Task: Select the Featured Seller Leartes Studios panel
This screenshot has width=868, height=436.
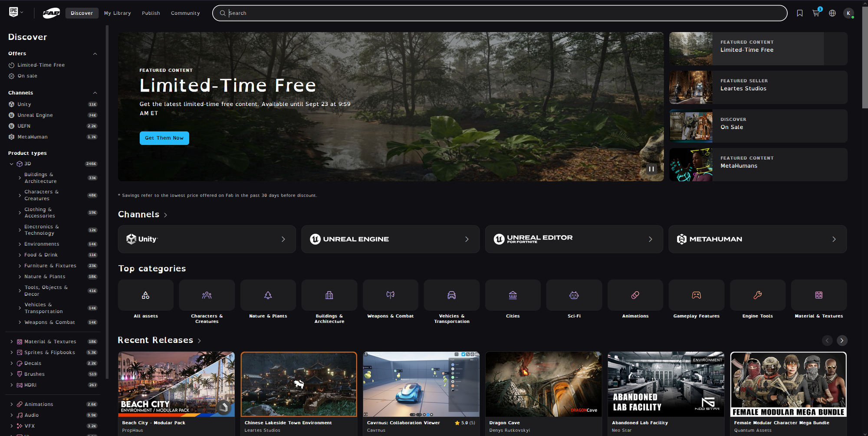Action: tap(758, 87)
